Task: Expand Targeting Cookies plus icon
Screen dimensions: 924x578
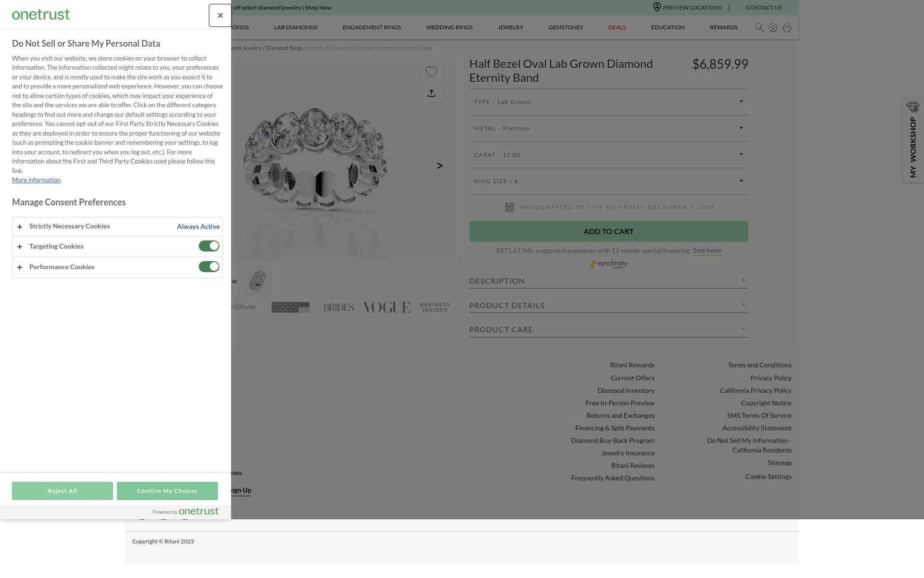Action: pos(20,247)
